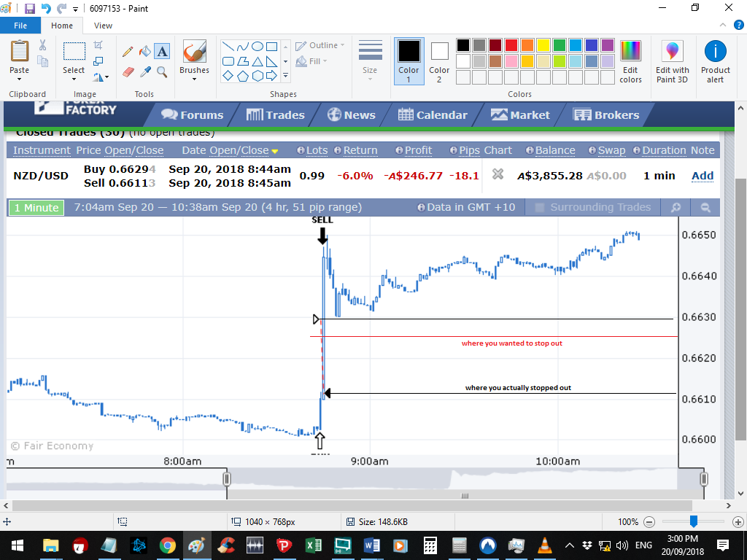Open the Rotate dropdown
This screenshot has height=560, width=747.
pyautogui.click(x=101, y=77)
